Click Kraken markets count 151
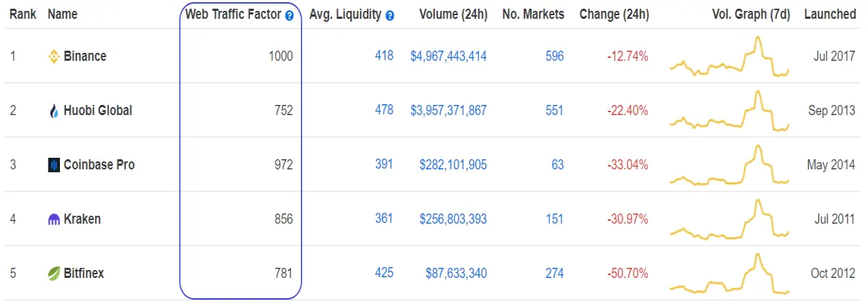Screen dimensions: 868x304 [x=555, y=219]
